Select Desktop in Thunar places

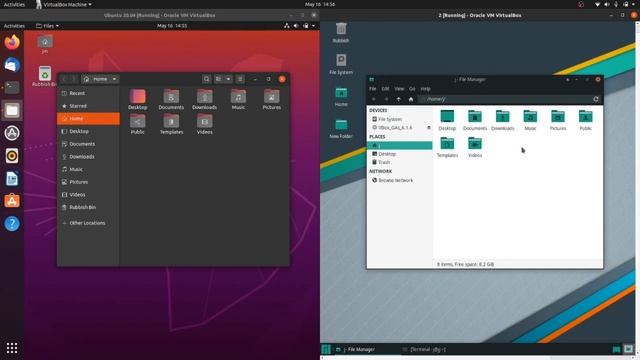[400, 154]
